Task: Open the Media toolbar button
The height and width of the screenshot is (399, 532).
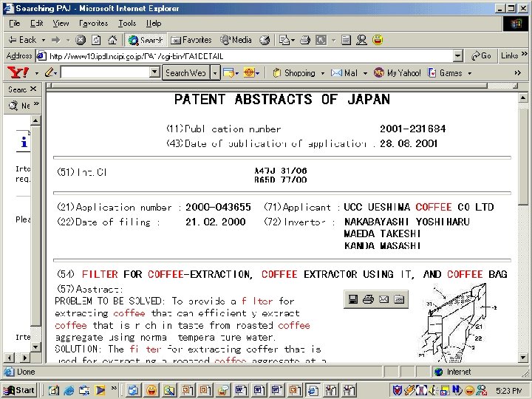Action: pyautogui.click(x=236, y=40)
